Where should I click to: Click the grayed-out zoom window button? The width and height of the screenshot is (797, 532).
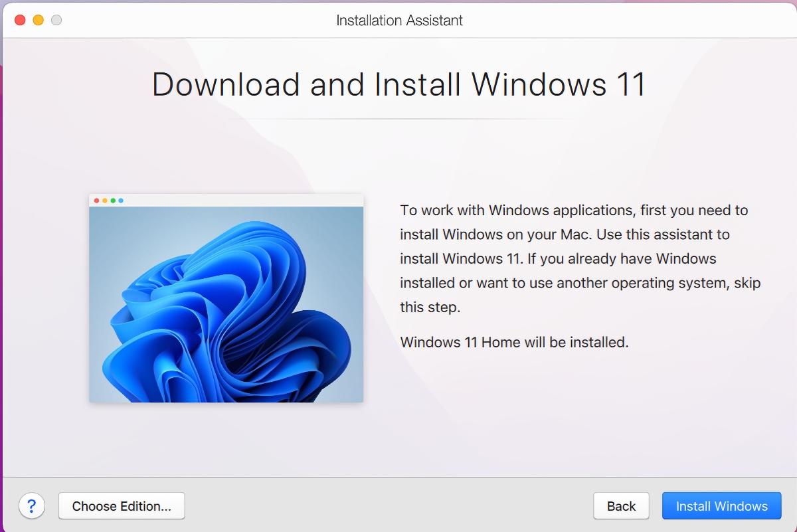click(x=56, y=20)
